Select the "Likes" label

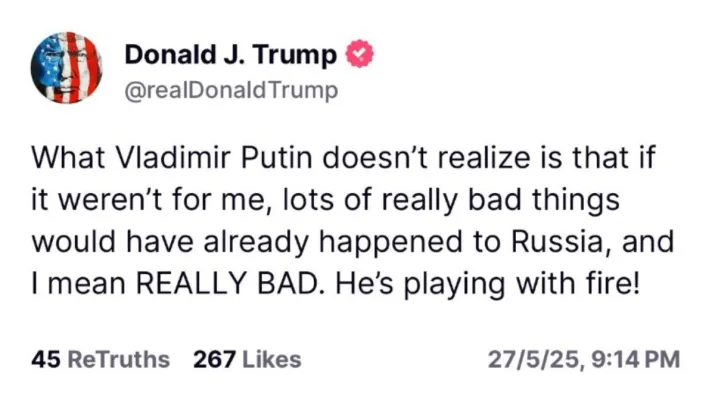272,359
